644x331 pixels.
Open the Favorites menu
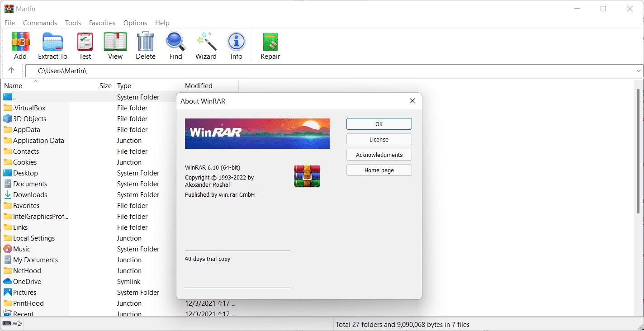pyautogui.click(x=102, y=23)
